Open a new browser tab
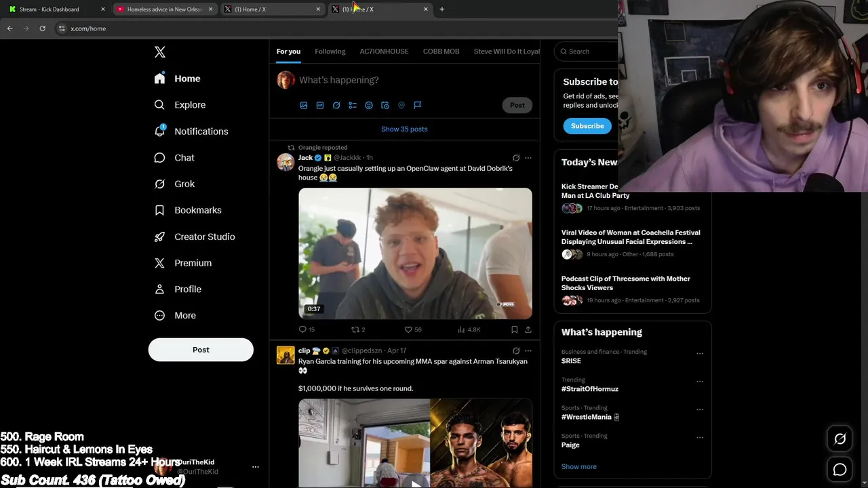This screenshot has height=488, width=868. point(442,9)
